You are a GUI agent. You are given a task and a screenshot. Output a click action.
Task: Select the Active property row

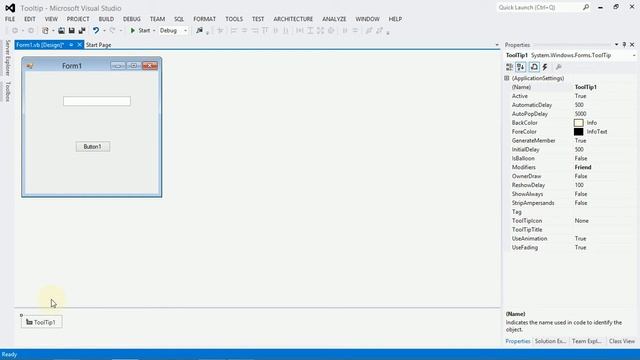[570, 96]
